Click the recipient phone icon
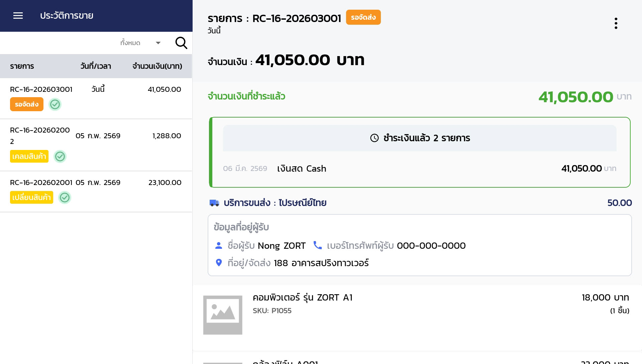Screen dimensions: 642x364 317,245
